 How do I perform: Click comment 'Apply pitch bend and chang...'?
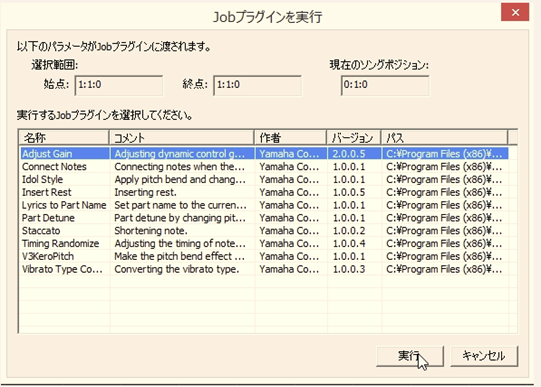coord(180,179)
